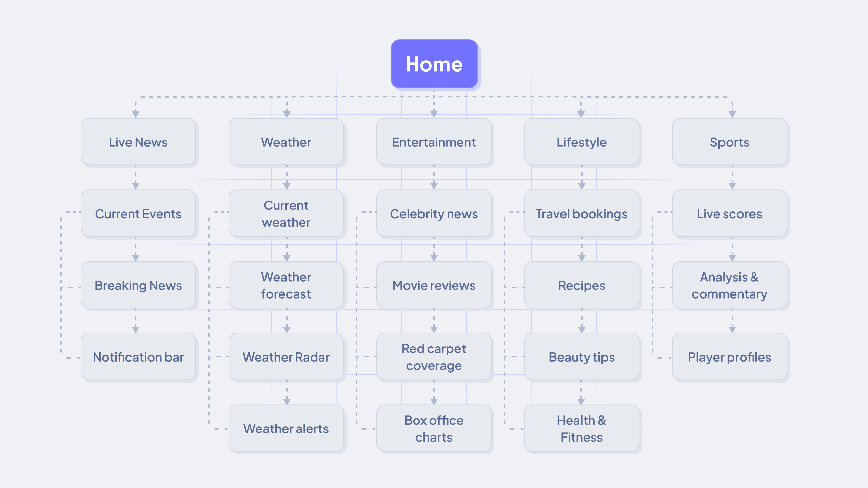Toggle visibility of Notification bar node

pos(139,357)
